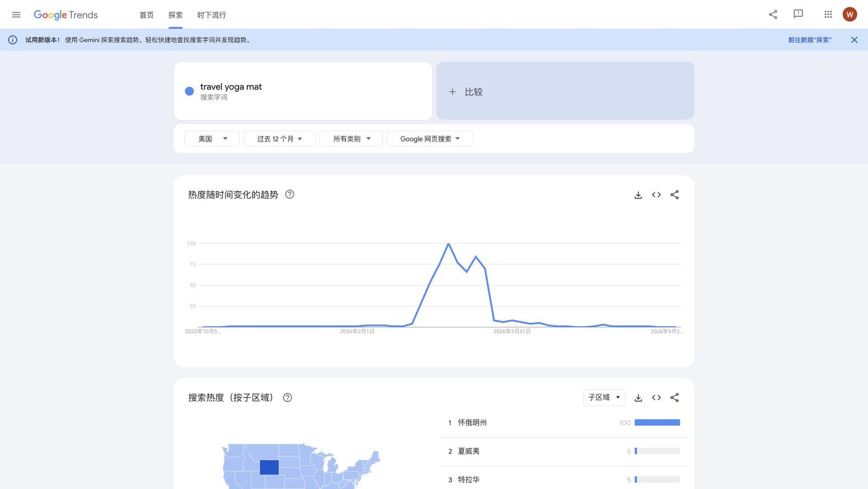Screen dimensions: 868x489
Task: Open help for interest over time
Action: point(290,194)
